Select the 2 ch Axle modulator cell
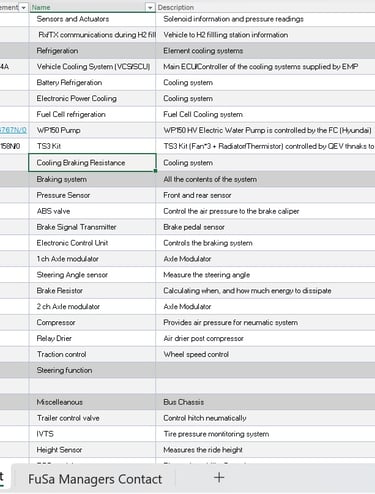This screenshot has height=494, width=375. 92,306
